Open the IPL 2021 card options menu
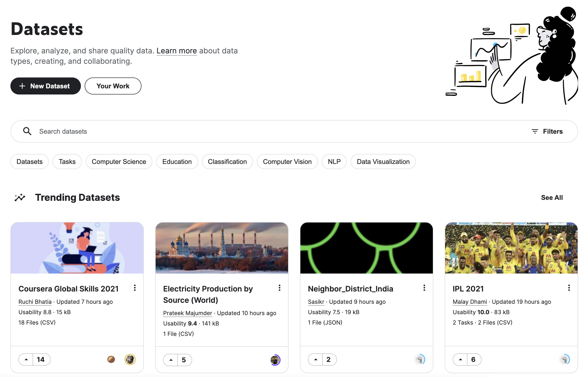588x377 pixels. click(x=569, y=288)
